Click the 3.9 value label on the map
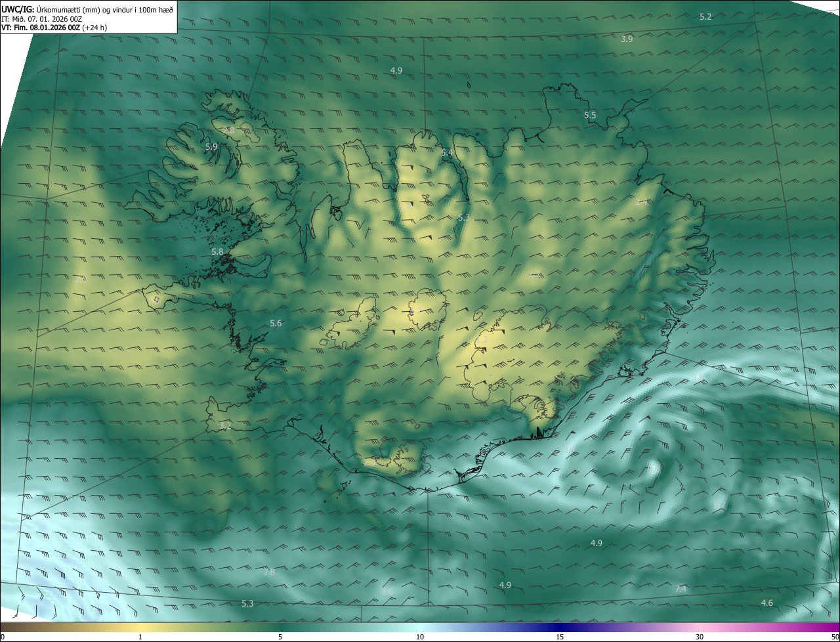The height and width of the screenshot is (642, 840). (627, 39)
